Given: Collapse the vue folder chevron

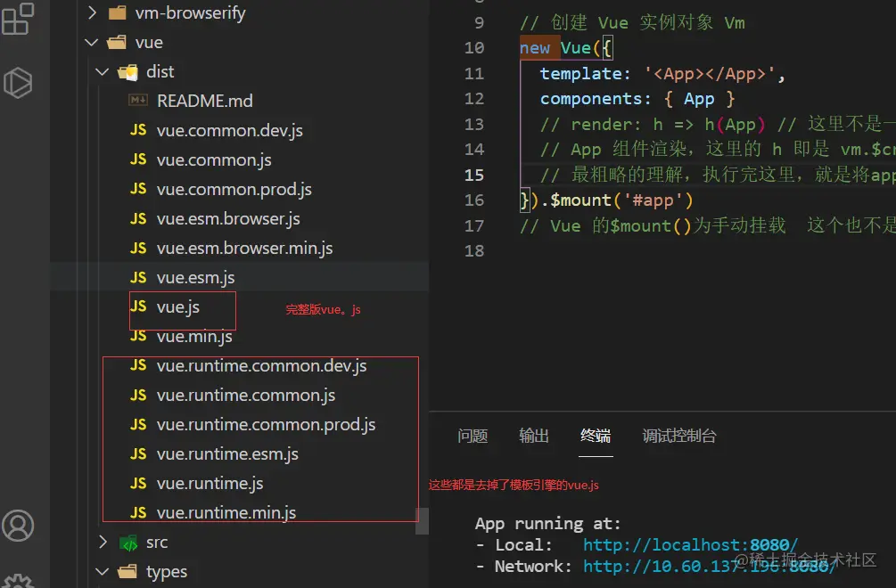Looking at the screenshot, I should [x=92, y=42].
